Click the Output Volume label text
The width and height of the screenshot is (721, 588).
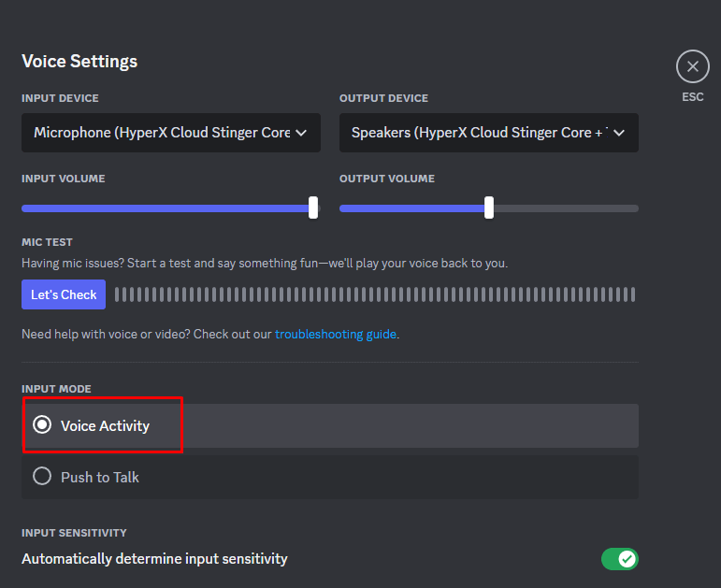click(387, 179)
